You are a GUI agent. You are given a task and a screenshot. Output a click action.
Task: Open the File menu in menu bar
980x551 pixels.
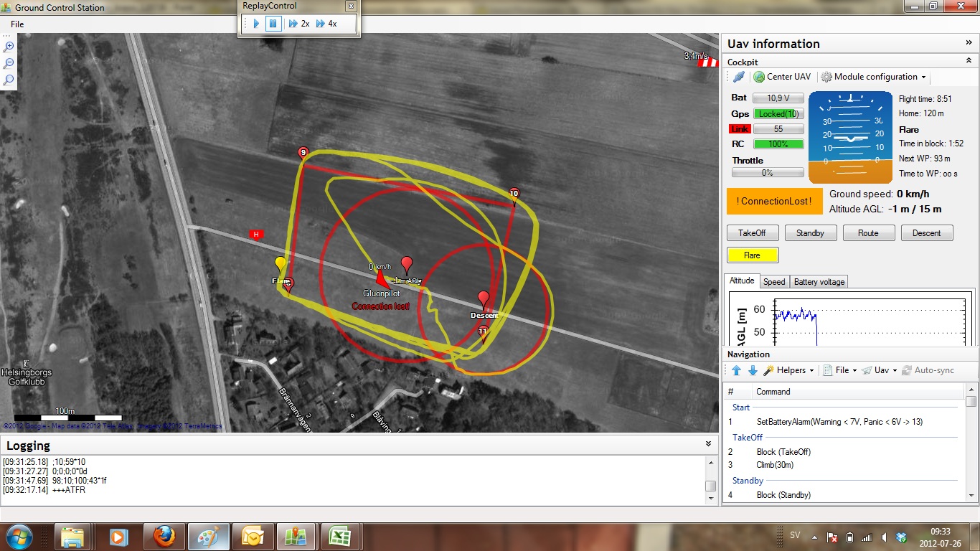pos(17,24)
